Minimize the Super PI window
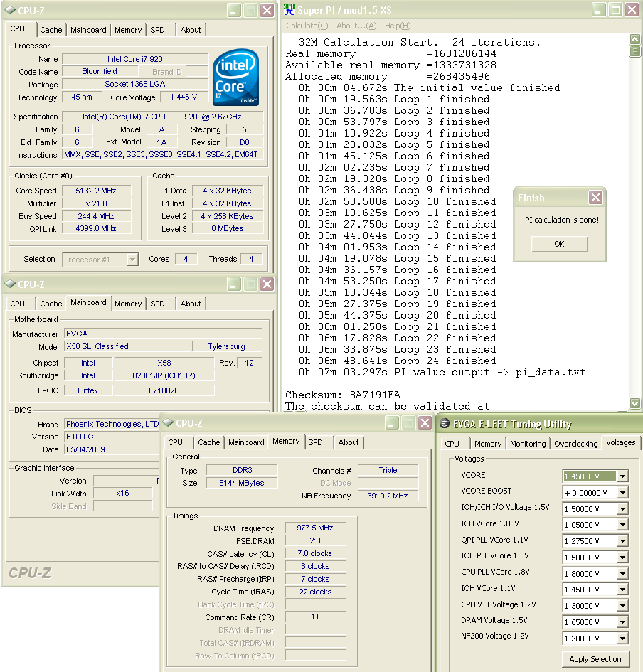The height and width of the screenshot is (672, 643). coord(600,10)
